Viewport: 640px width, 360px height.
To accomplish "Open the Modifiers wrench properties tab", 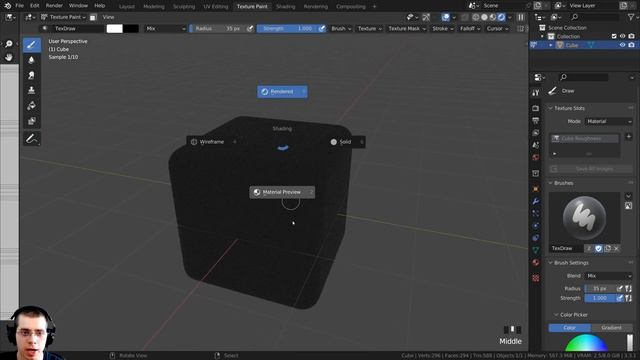I will coord(536,201).
